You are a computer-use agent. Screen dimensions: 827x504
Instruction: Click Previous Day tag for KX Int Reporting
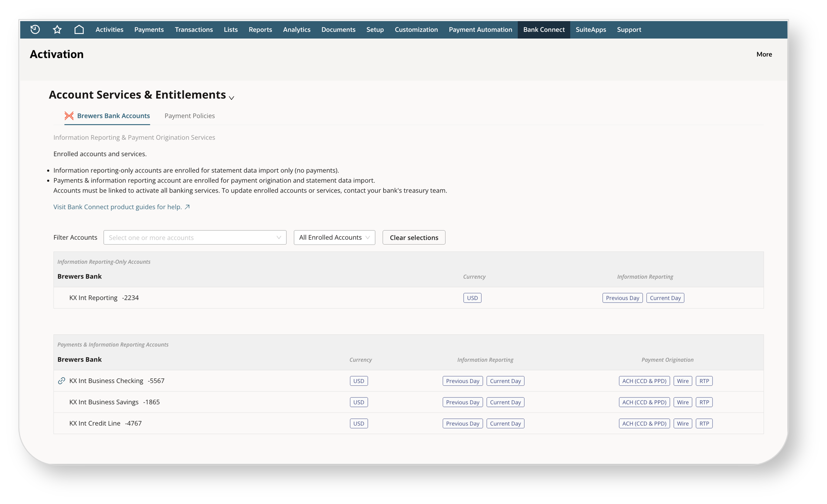point(623,298)
